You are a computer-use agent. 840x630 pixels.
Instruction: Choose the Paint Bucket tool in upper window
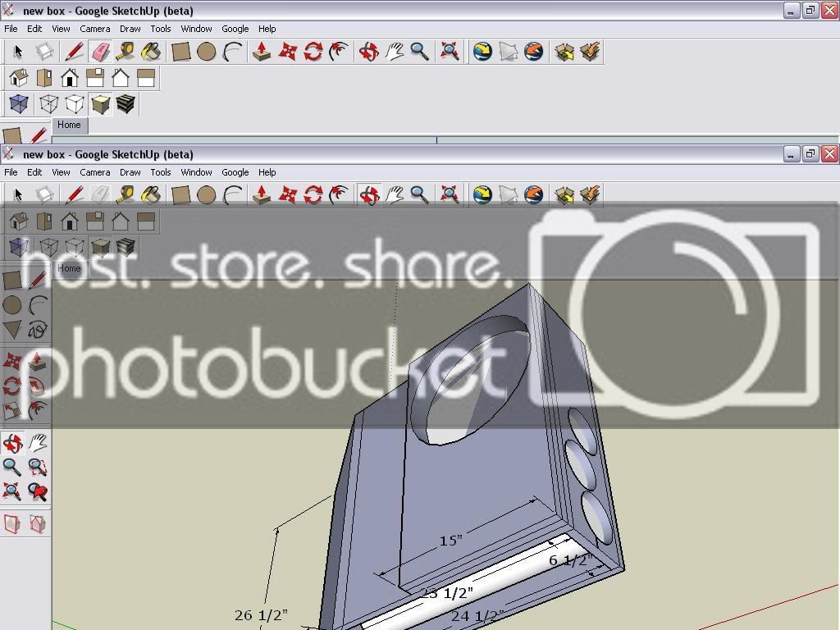pyautogui.click(x=151, y=52)
